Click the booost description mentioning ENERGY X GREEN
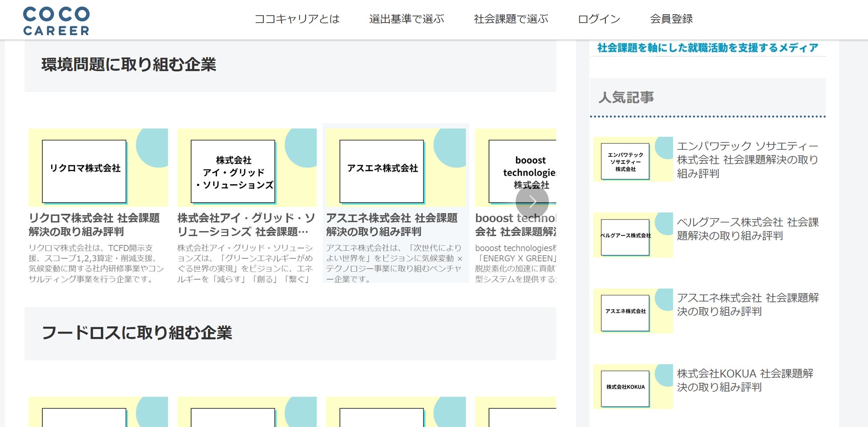Screen dimensions: 868x427 [x=515, y=263]
